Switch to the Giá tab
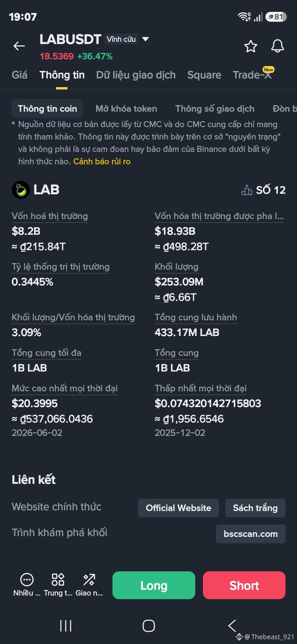Viewport: 297px width, 644px height. click(x=20, y=75)
